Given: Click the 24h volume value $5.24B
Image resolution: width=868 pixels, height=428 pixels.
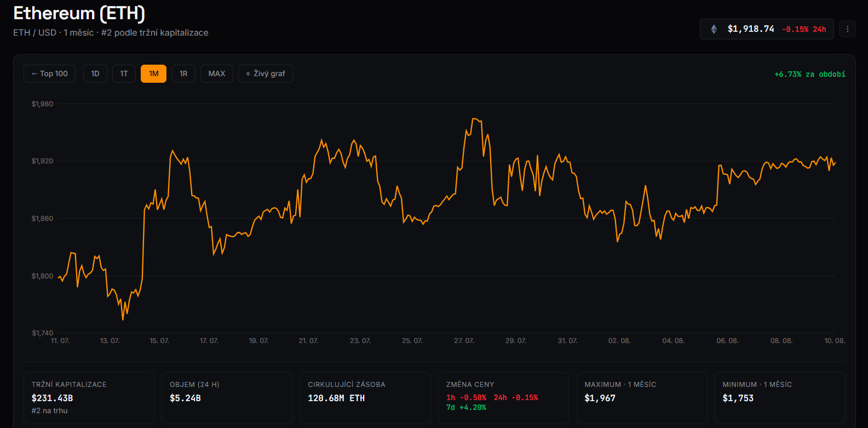Looking at the screenshot, I should pos(185,398).
